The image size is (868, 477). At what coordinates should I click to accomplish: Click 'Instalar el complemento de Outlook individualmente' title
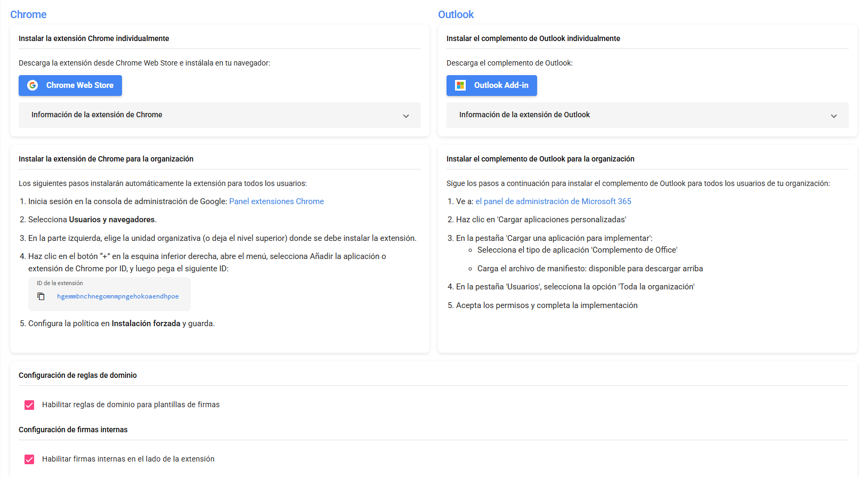[533, 38]
